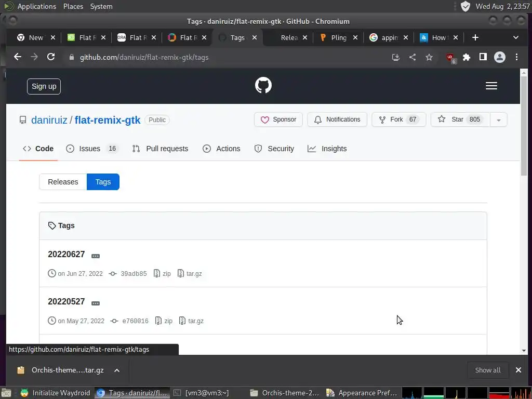This screenshot has height=399, width=532.
Task: Select the blue Tags tab button
Action: coord(103,182)
